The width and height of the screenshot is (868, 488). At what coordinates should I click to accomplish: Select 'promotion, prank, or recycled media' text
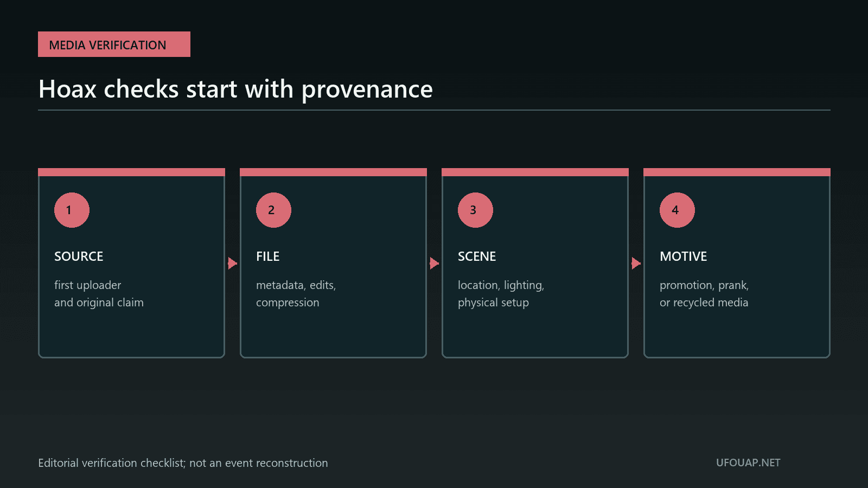click(x=704, y=294)
